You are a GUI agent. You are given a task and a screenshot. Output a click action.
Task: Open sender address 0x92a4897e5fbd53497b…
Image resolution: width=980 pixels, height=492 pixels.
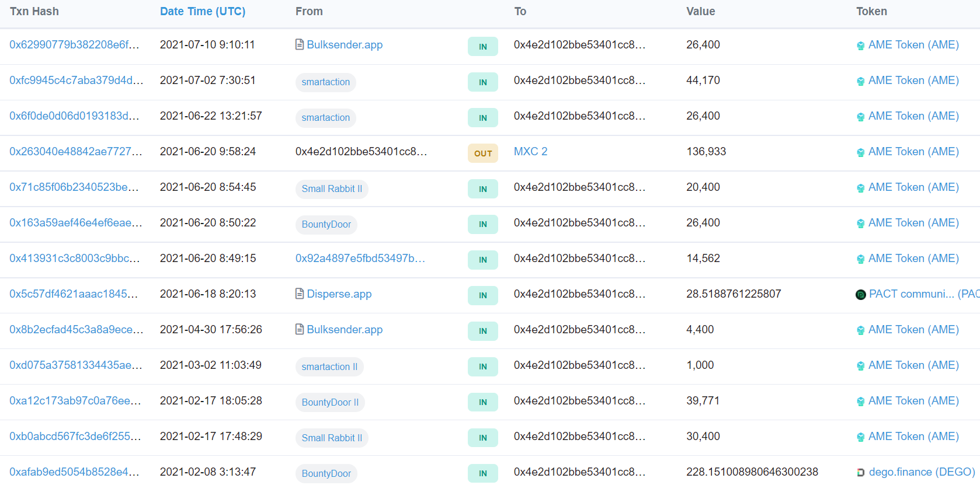[x=360, y=258]
